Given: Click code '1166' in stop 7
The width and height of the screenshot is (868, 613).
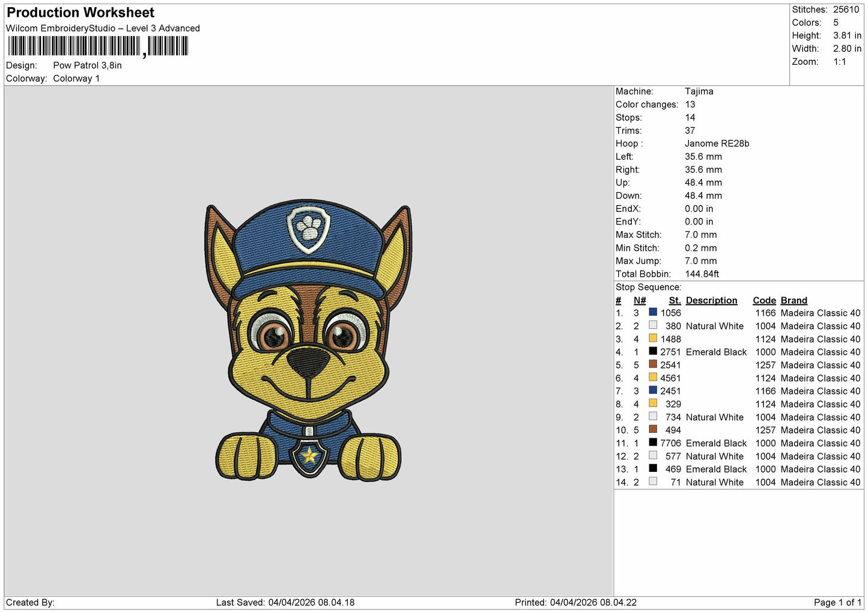Looking at the screenshot, I should tap(765, 391).
